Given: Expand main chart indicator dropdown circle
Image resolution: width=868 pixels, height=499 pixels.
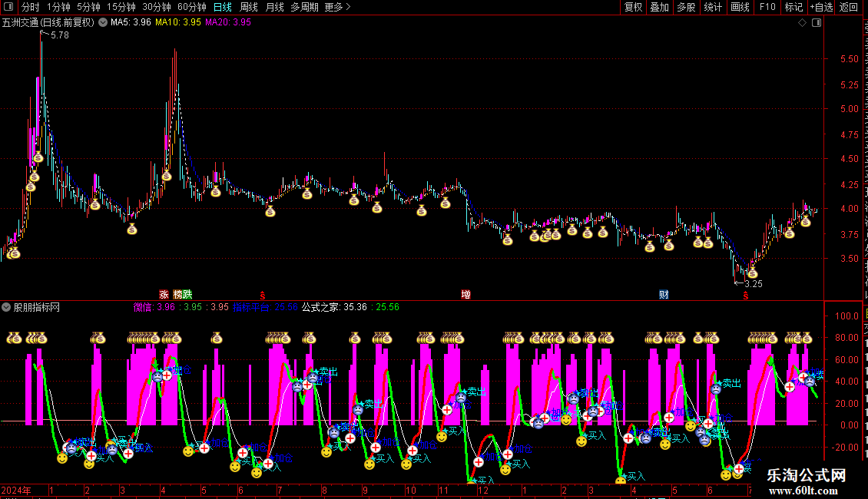Looking at the screenshot, I should point(103,23).
